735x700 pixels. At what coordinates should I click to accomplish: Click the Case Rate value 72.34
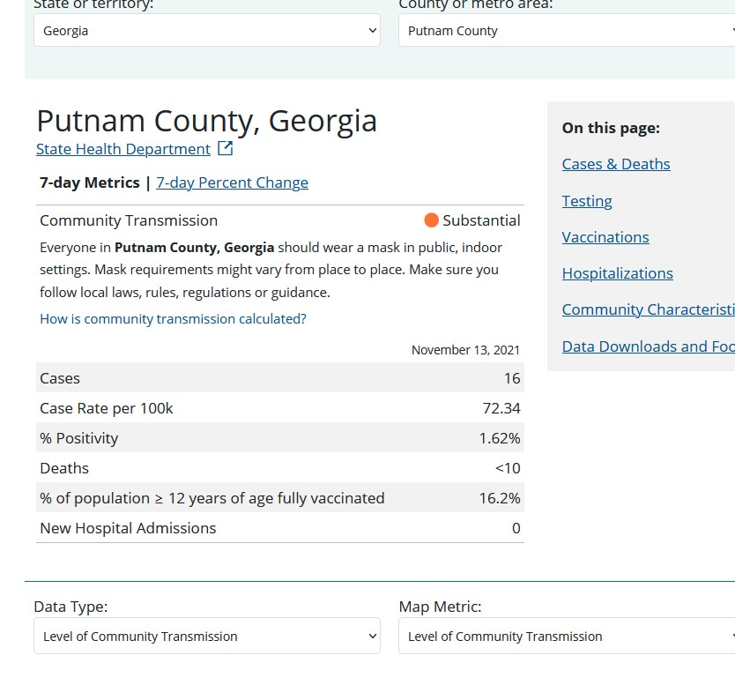pyautogui.click(x=501, y=408)
